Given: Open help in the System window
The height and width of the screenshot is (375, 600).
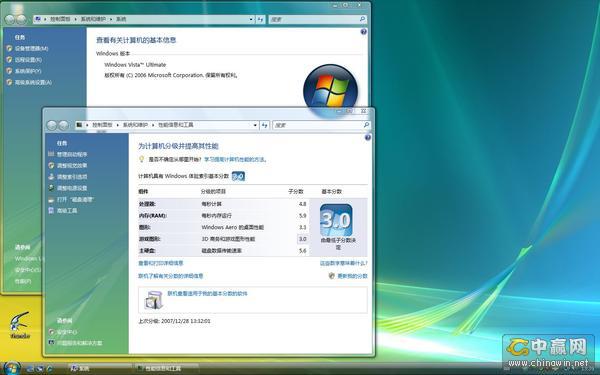Looking at the screenshot, I should point(364,32).
